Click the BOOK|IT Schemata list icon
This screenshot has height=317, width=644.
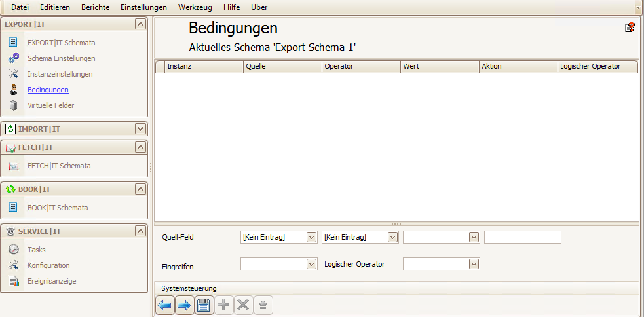(13, 208)
